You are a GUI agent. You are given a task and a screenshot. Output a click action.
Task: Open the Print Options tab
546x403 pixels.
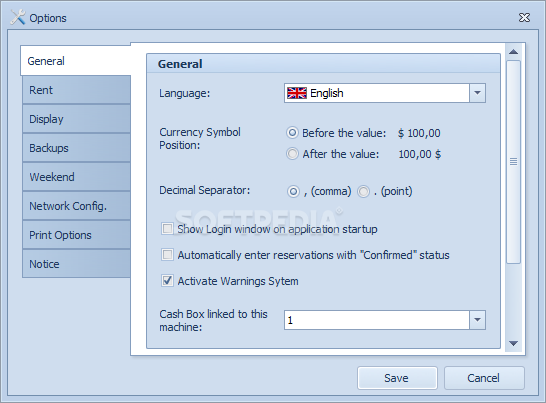(x=77, y=235)
